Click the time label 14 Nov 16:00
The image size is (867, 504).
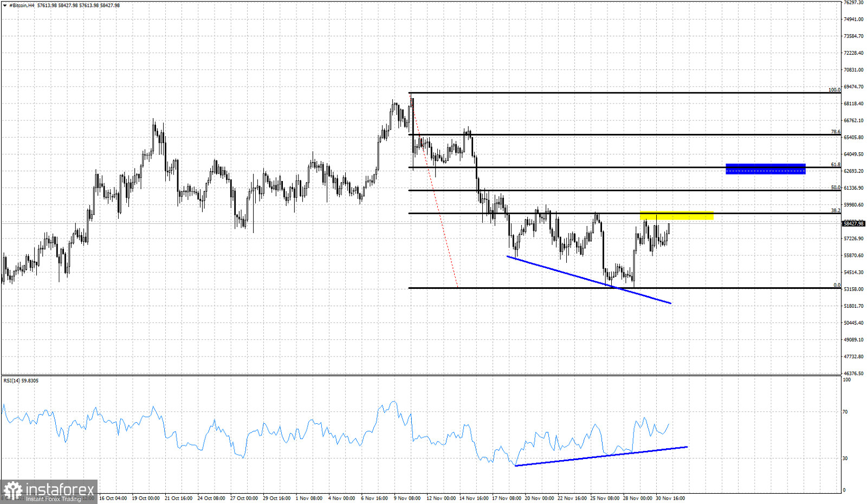point(474,498)
